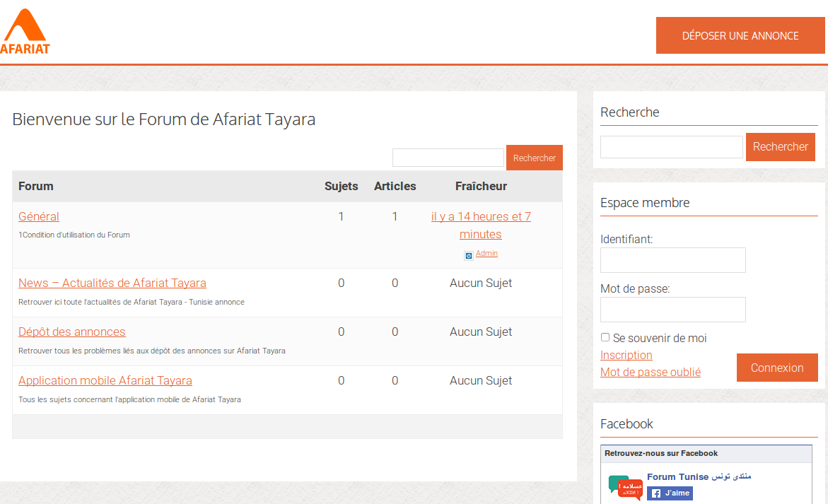Open 'Application mobile Afariat Tayara' forum
Viewport: 828px width, 504px height.
(x=105, y=380)
